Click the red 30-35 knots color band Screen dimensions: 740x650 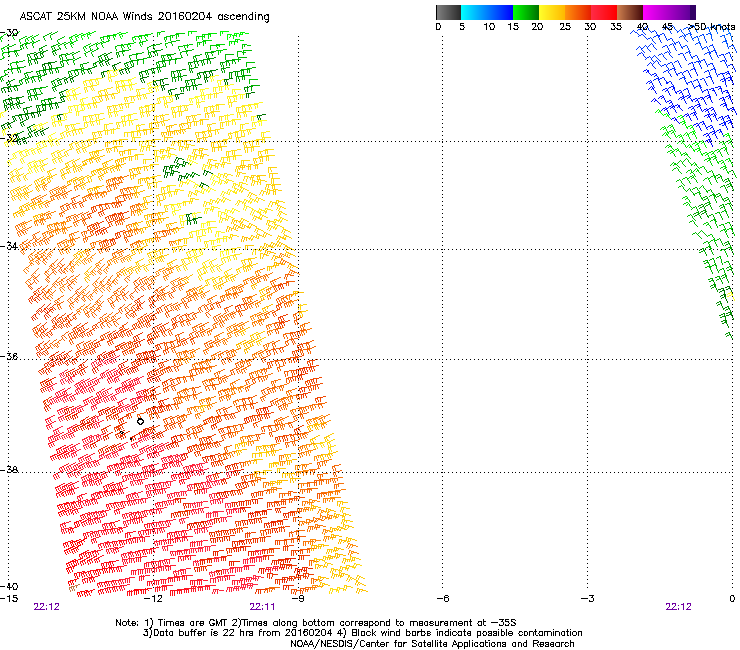tap(604, 12)
